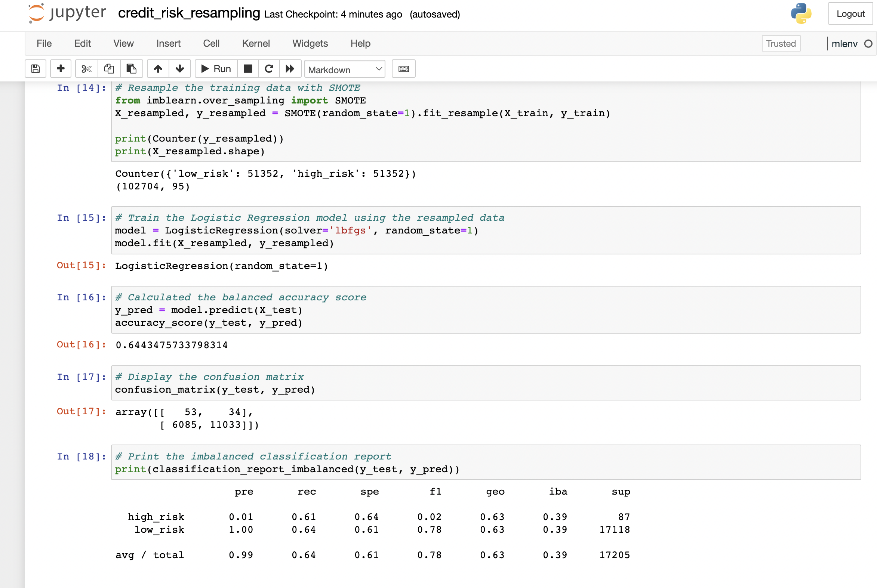
Task: Select the In [18] classification report cell
Action: point(486,462)
